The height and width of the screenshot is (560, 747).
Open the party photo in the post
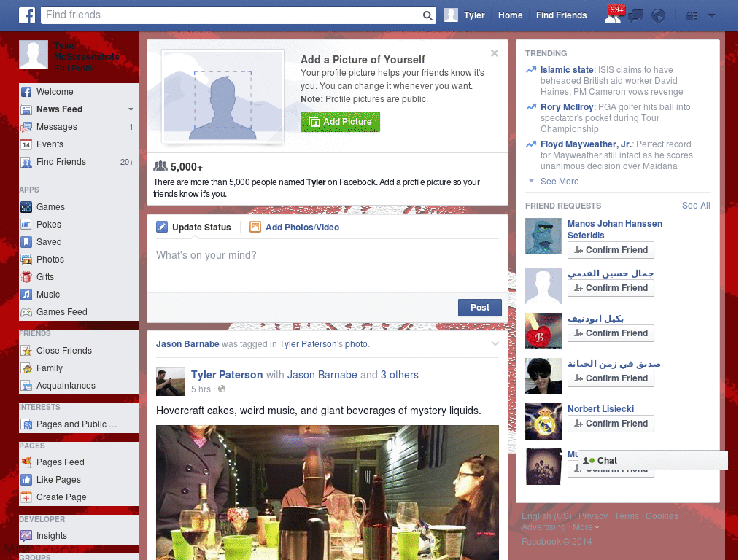tap(328, 492)
